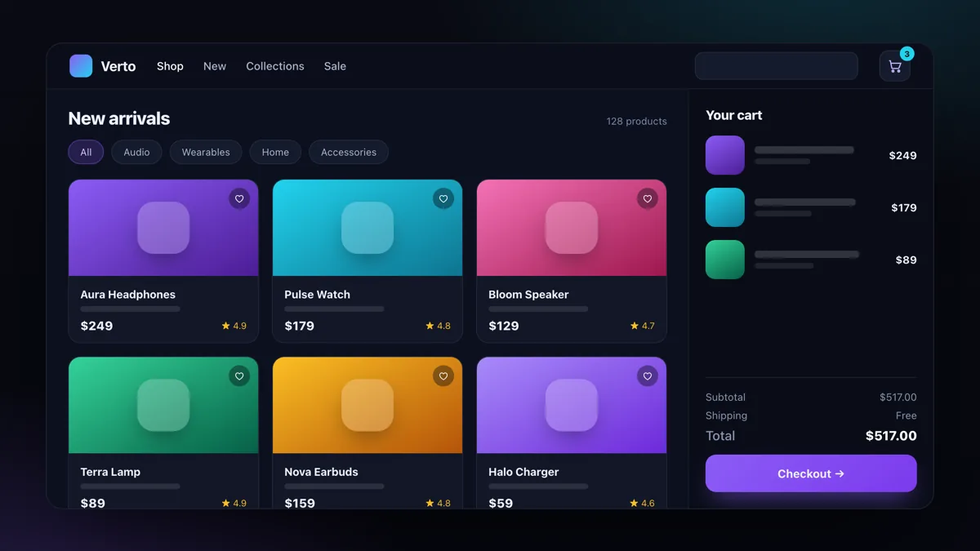Click the Bloom Speaker title
This screenshot has height=551, width=980.
[x=528, y=295]
